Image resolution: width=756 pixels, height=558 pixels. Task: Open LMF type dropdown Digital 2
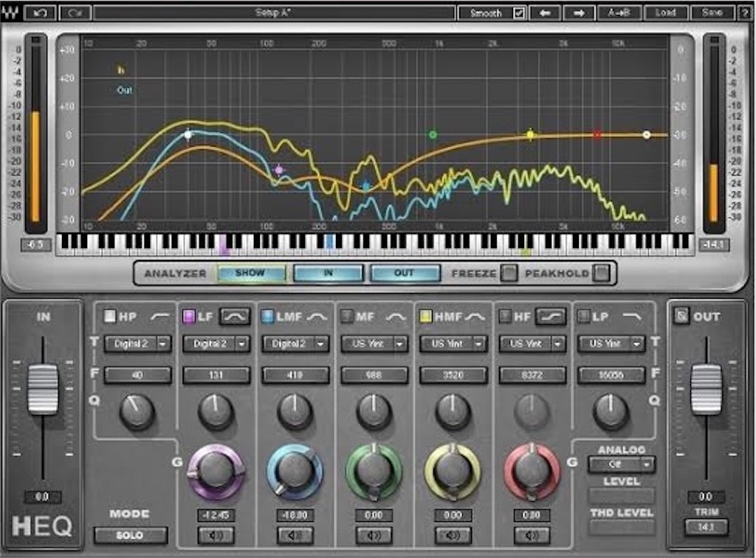coord(295,343)
